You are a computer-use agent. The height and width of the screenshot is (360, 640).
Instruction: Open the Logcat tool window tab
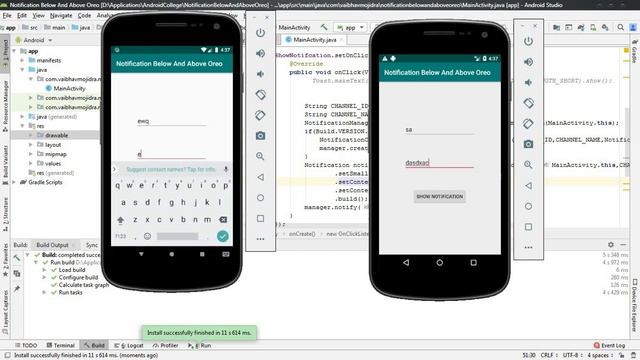tap(129, 345)
